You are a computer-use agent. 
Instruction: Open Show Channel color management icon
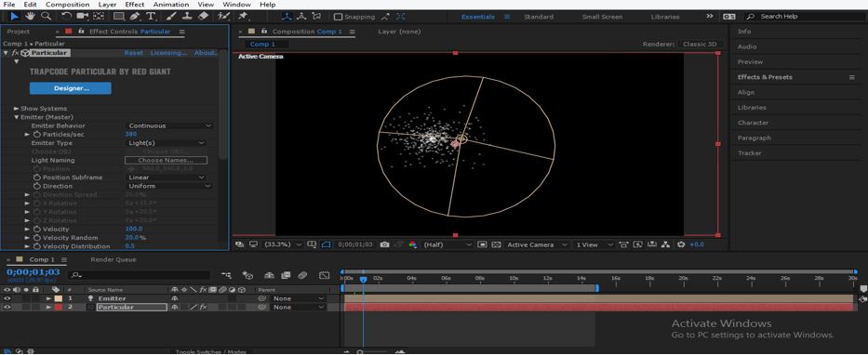pos(412,244)
